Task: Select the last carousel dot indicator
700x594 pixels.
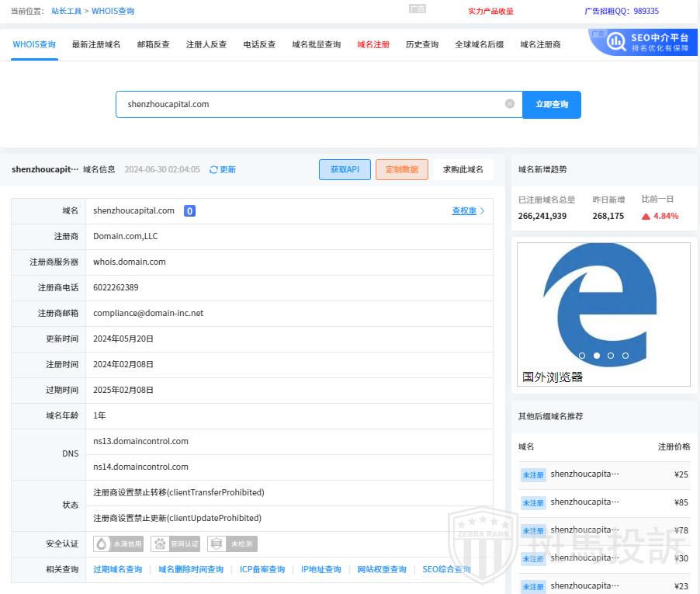Action: point(625,356)
